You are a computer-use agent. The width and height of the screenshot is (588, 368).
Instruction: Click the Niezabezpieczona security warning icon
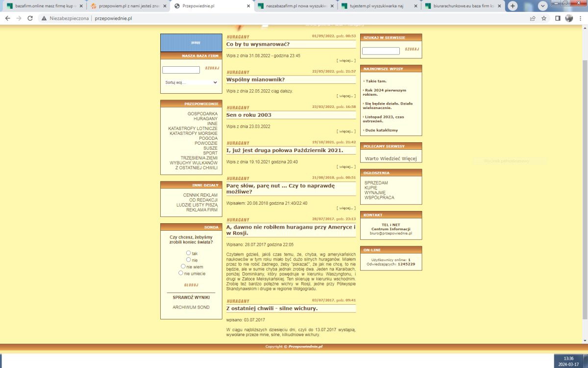(44, 18)
